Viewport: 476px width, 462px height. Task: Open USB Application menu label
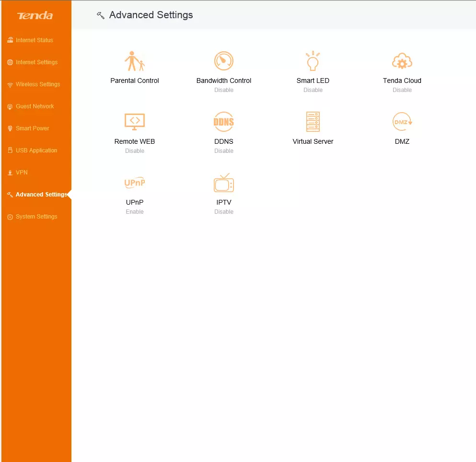click(x=36, y=150)
